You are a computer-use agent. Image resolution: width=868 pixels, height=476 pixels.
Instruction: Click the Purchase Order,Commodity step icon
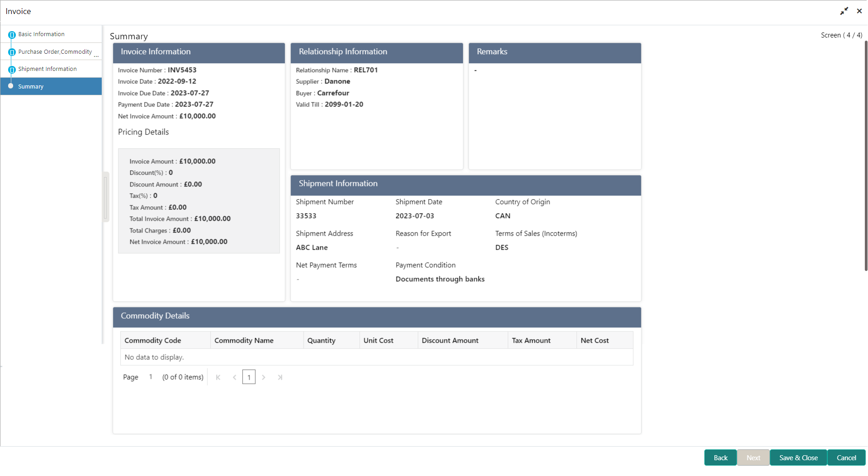(12, 52)
